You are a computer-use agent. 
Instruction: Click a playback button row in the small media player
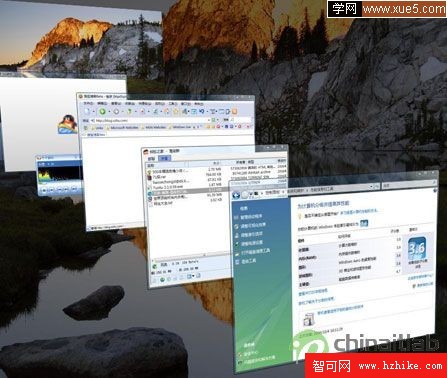(59, 190)
